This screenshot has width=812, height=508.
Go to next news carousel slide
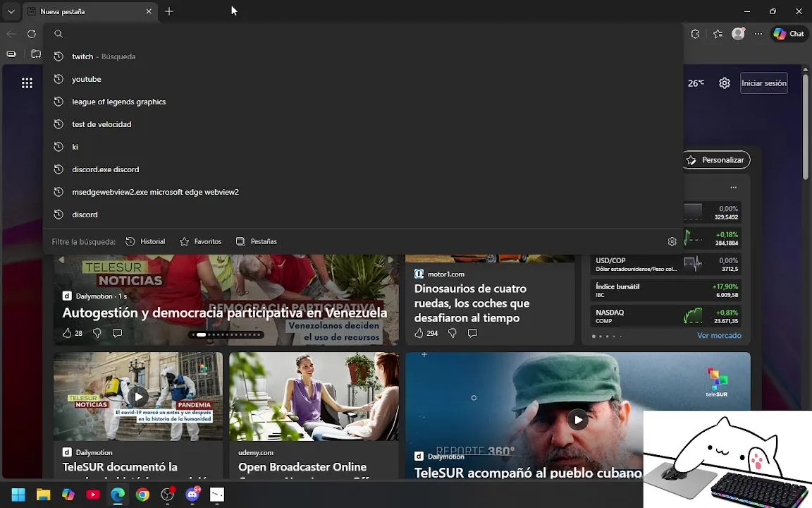(x=391, y=260)
